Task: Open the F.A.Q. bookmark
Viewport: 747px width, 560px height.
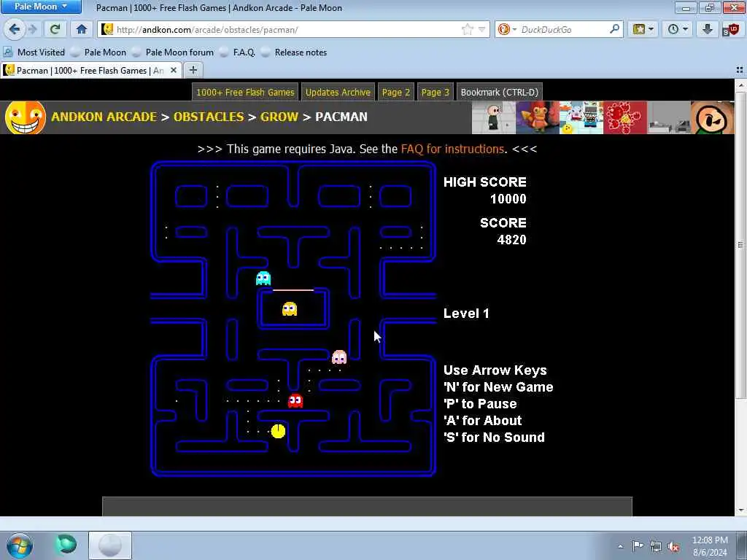Action: pos(238,52)
